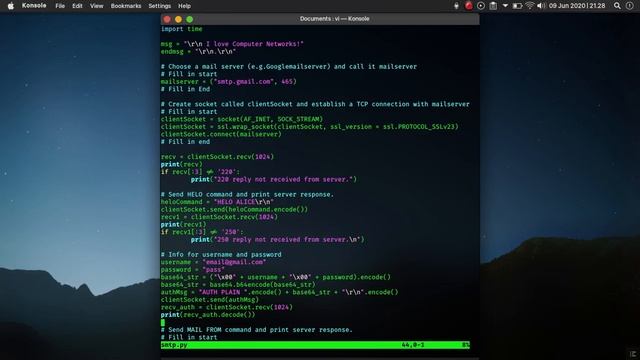Click the battery status icon
Viewport: 640px width, 360px height.
pyautogui.click(x=517, y=6)
